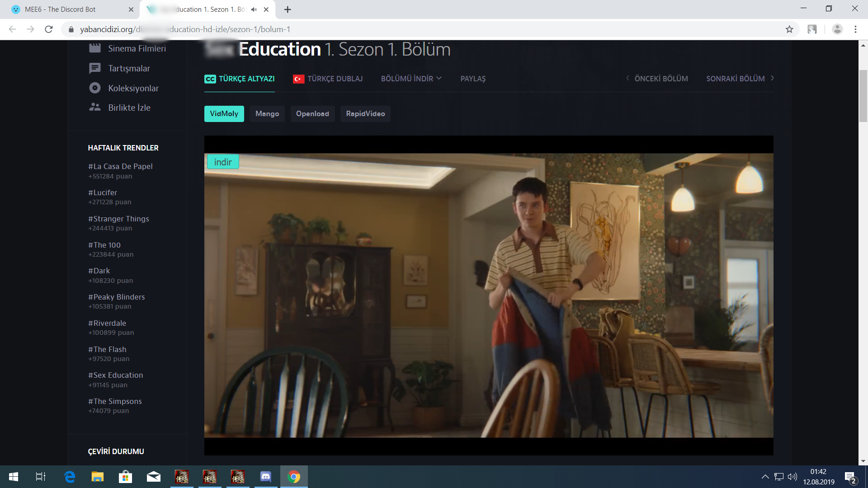Reload the page with refresh icon
This screenshot has height=488, width=868.
pyautogui.click(x=49, y=29)
